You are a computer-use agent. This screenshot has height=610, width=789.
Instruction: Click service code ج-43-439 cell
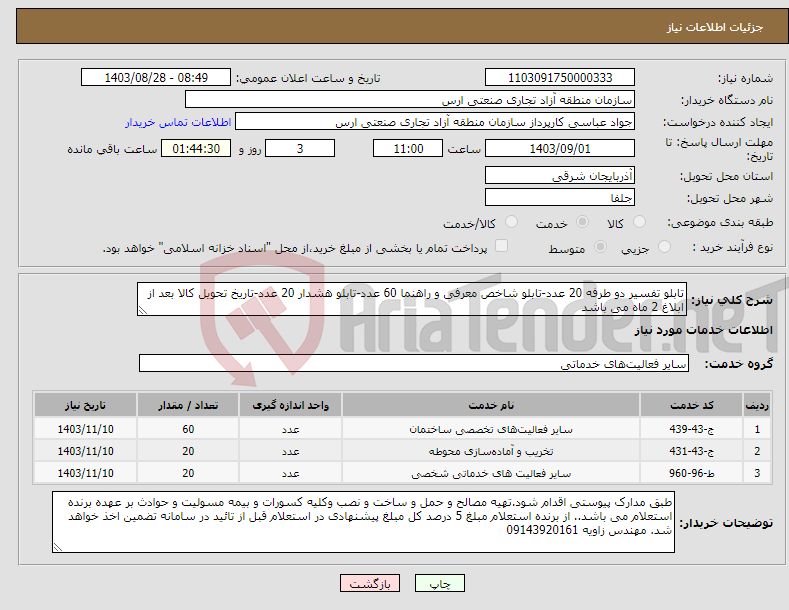pos(692,429)
